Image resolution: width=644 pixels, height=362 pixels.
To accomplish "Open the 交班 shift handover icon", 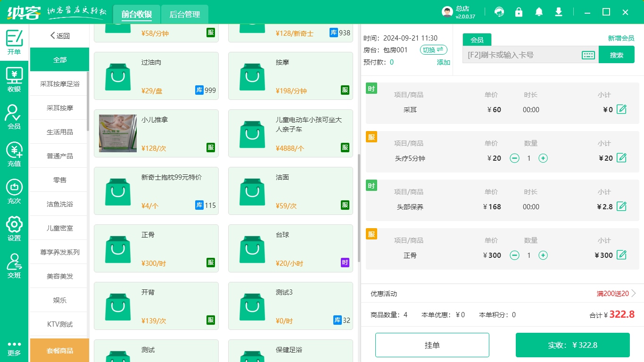I will click(14, 266).
